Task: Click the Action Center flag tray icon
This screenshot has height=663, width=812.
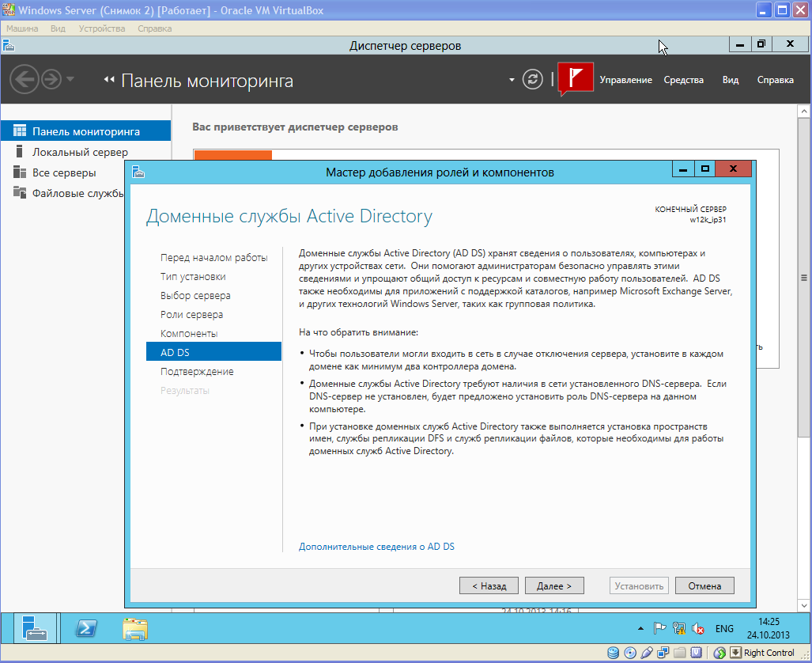Action: (x=659, y=628)
